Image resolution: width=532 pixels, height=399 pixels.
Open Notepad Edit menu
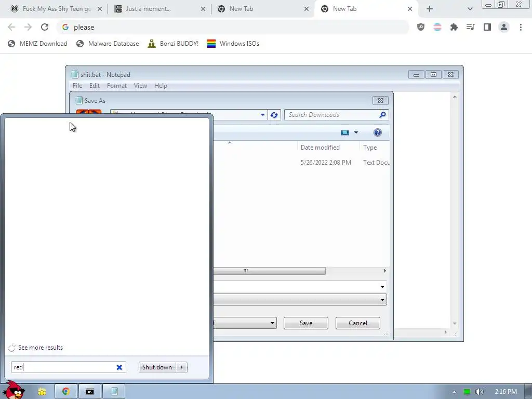tap(95, 86)
